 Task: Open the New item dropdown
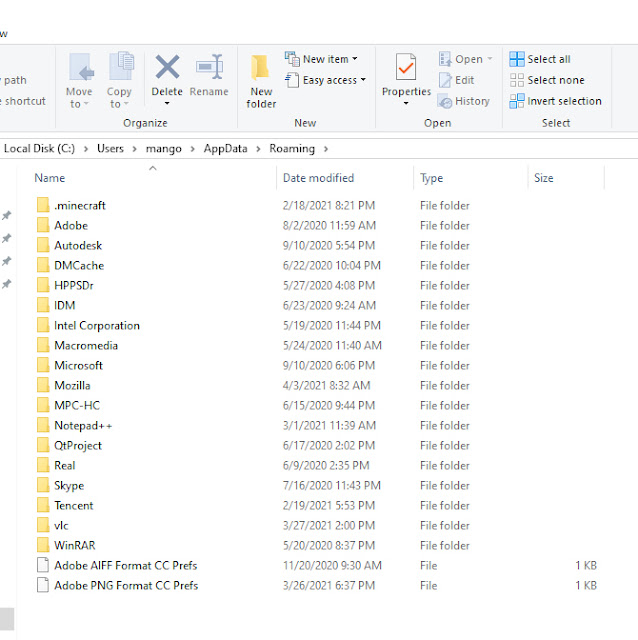click(321, 59)
